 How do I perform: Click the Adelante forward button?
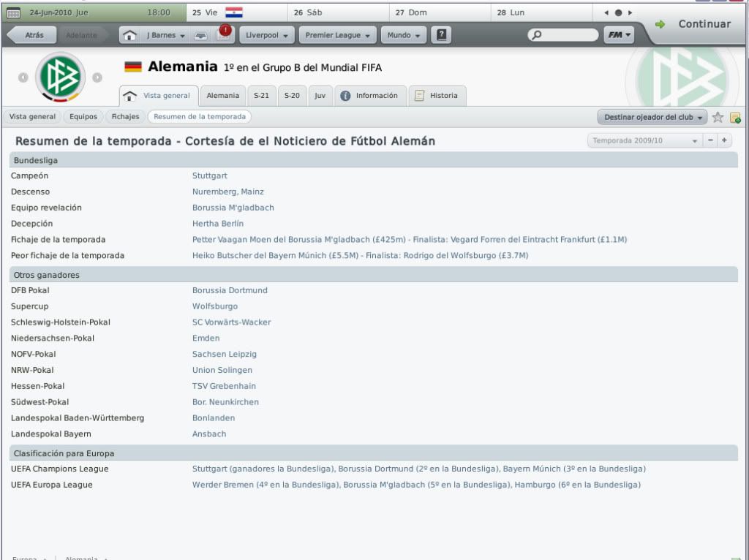pos(80,35)
